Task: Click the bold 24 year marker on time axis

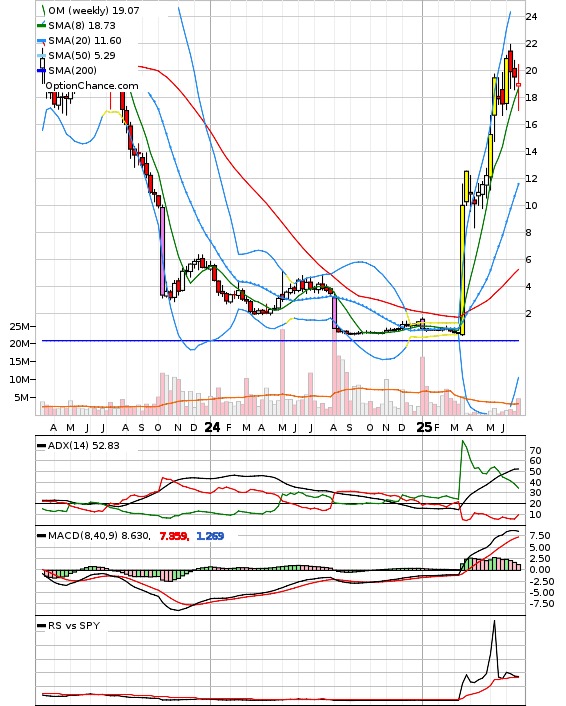Action: (212, 427)
